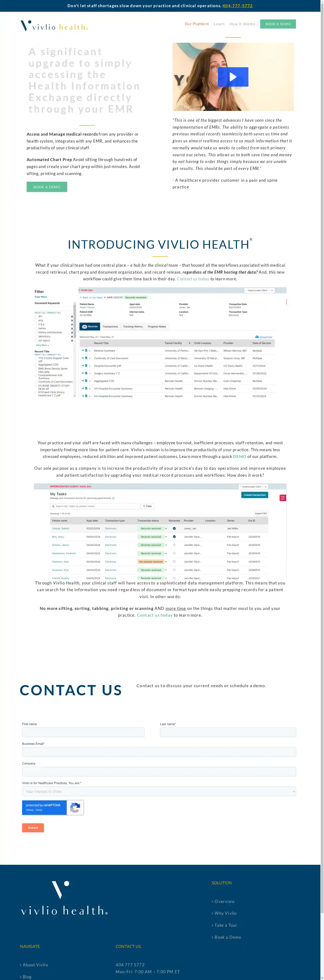Go to How It Works

(242, 24)
